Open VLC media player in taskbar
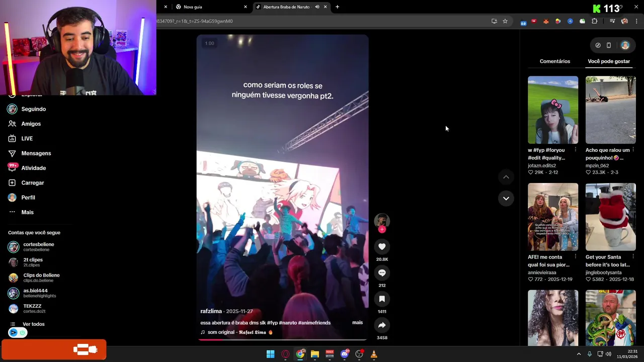 coord(374,354)
